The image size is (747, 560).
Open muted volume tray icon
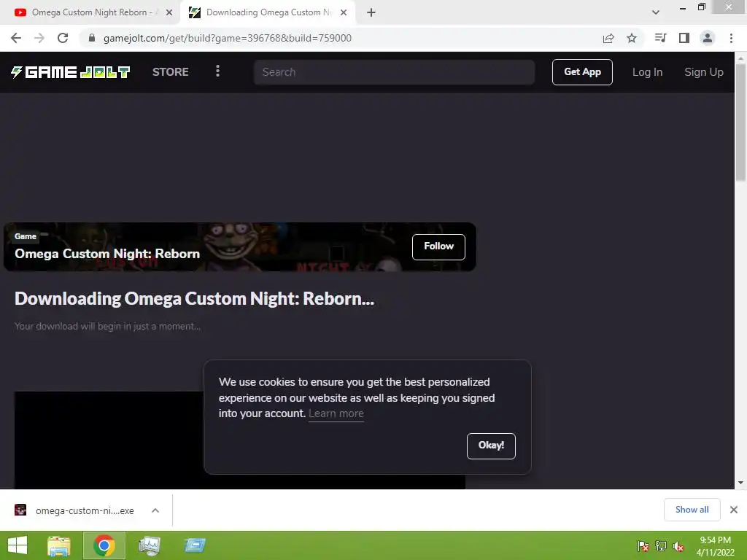click(678, 546)
